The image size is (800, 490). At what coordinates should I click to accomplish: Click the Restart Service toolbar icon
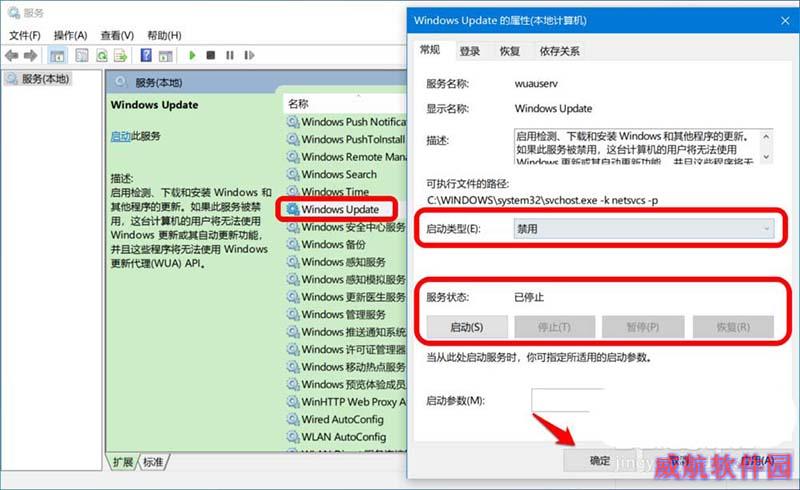[x=249, y=55]
